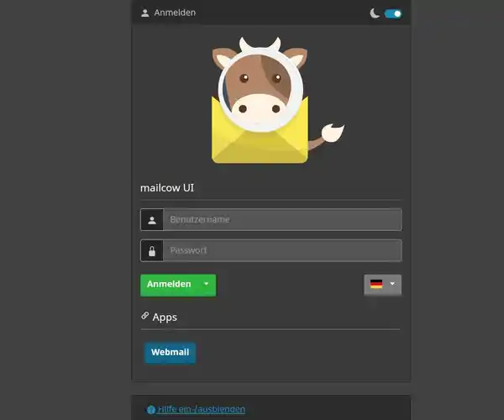Click the person icon before Benutzername

click(x=152, y=220)
